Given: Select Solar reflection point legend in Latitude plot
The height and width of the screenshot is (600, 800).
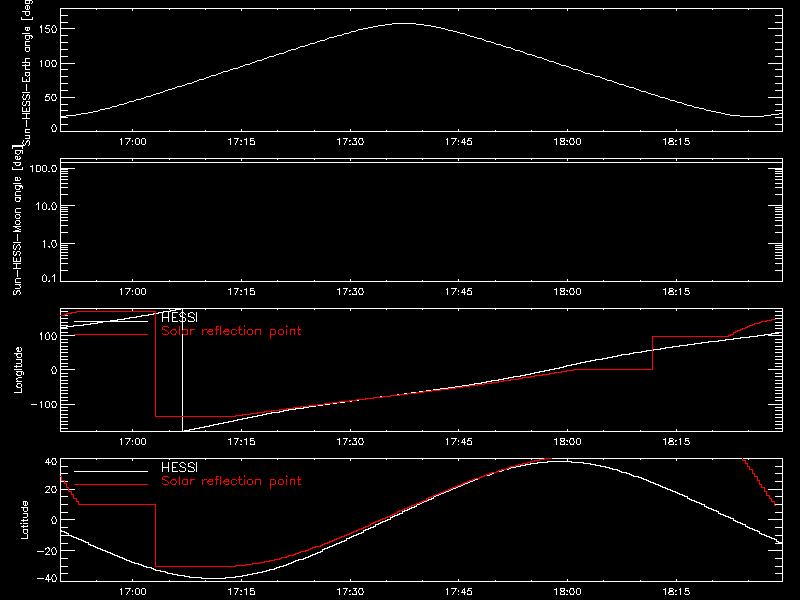Looking at the screenshot, I should pyautogui.click(x=231, y=481).
